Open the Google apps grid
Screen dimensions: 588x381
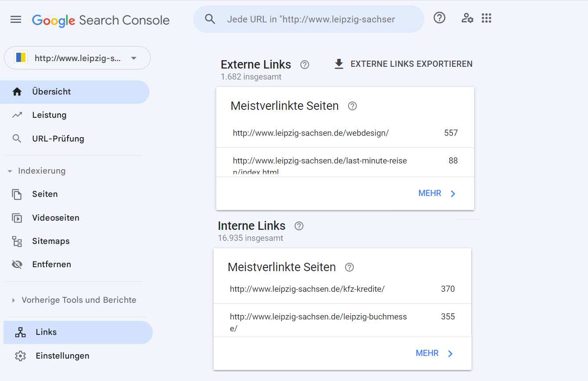pyautogui.click(x=486, y=18)
